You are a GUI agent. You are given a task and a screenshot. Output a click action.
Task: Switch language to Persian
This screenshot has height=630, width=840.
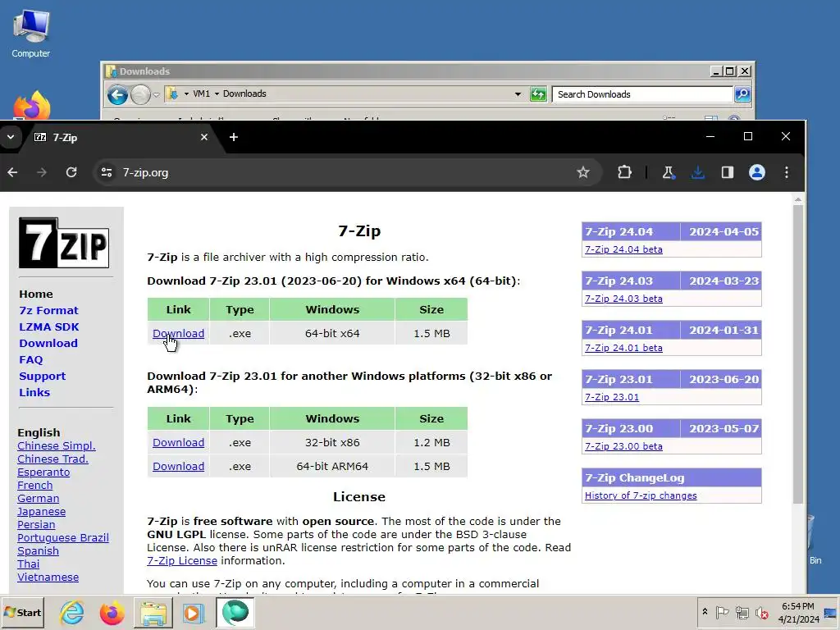(36, 524)
